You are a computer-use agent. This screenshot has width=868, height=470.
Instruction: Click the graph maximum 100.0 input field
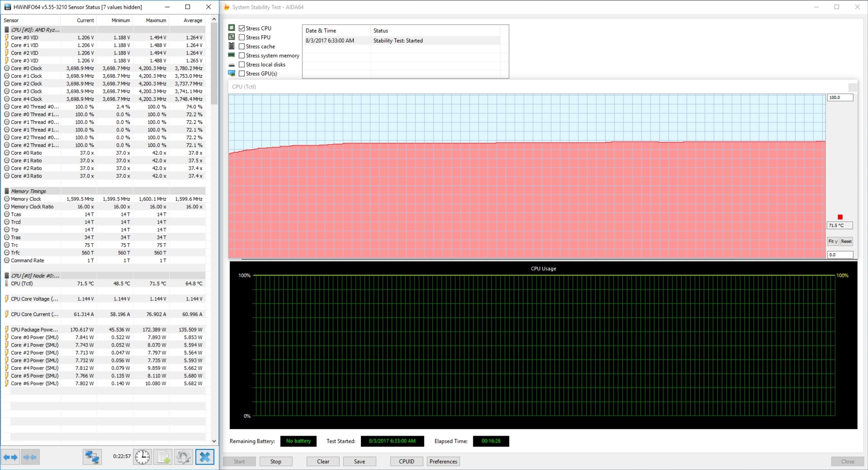click(x=840, y=98)
